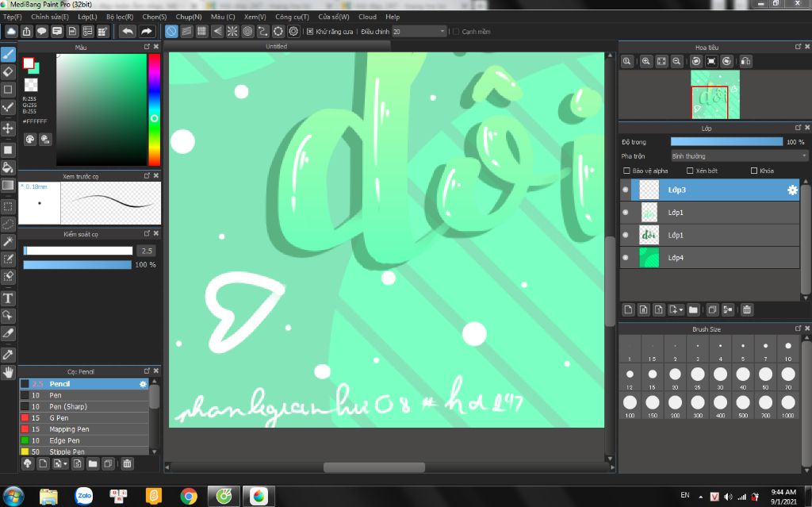Toggle visibility of the lower Lớp1 layer
812x507 pixels.
[626, 235]
